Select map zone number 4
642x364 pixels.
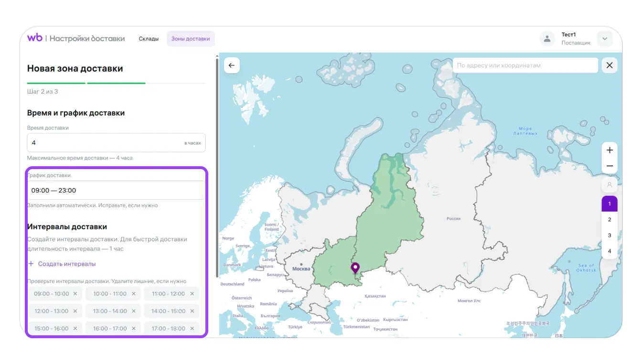click(610, 251)
